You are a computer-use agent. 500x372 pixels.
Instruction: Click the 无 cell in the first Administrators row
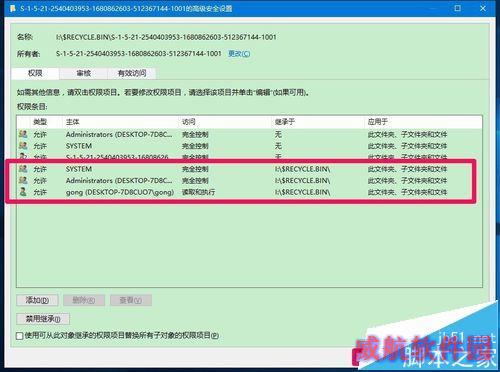[278, 134]
